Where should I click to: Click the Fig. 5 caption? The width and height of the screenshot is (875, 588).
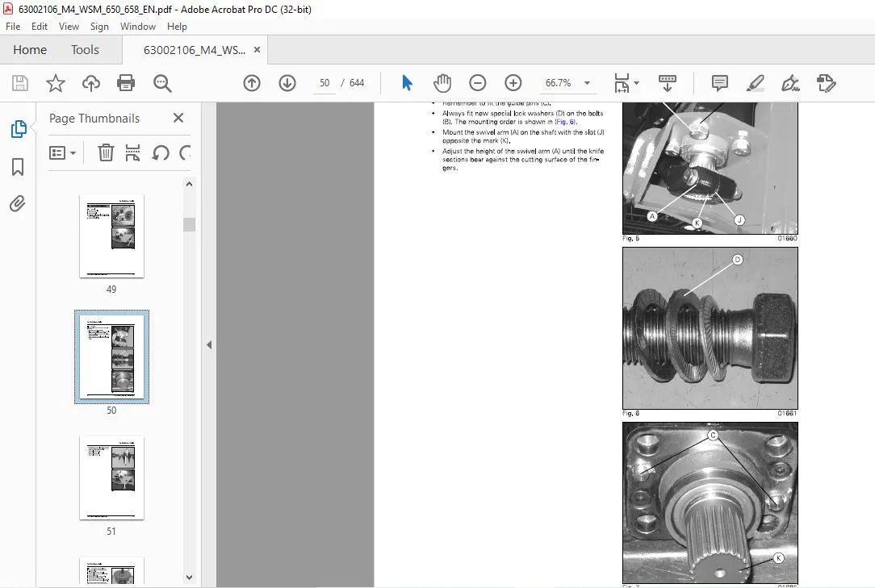click(630, 238)
